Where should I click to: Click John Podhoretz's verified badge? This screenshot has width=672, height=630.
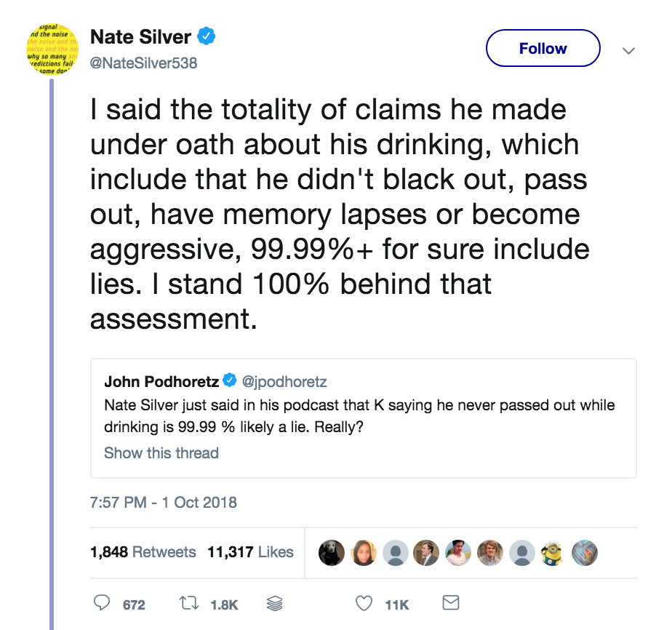(x=230, y=380)
